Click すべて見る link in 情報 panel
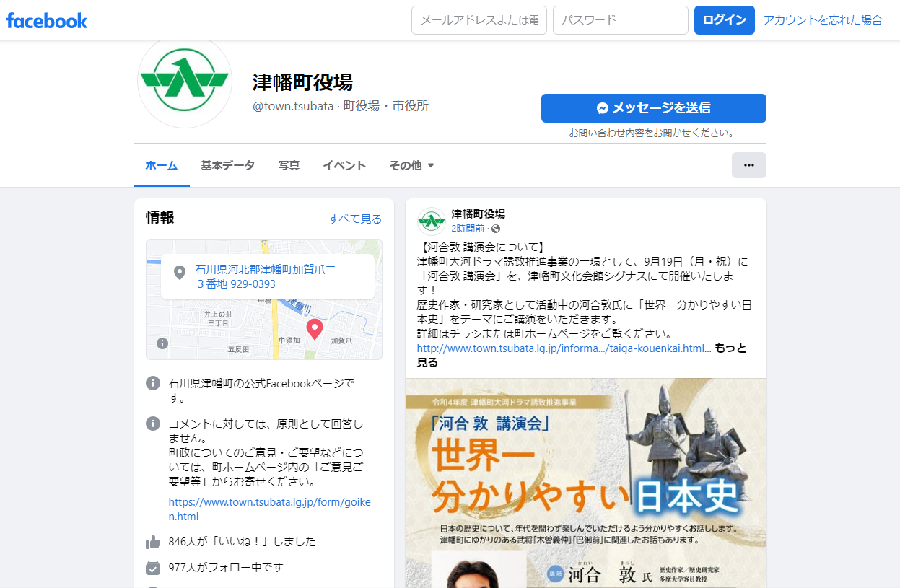Viewport: 900px width, 588px height. point(355,219)
